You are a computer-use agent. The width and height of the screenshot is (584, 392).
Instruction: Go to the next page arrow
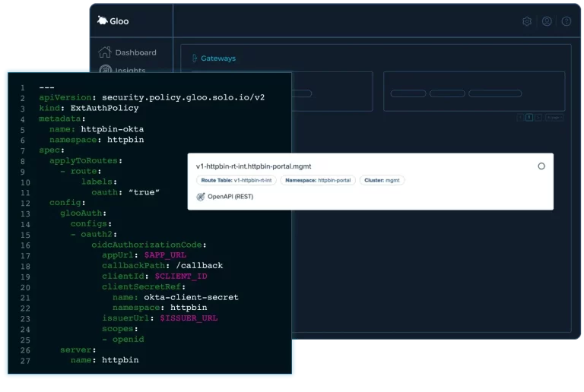point(538,117)
